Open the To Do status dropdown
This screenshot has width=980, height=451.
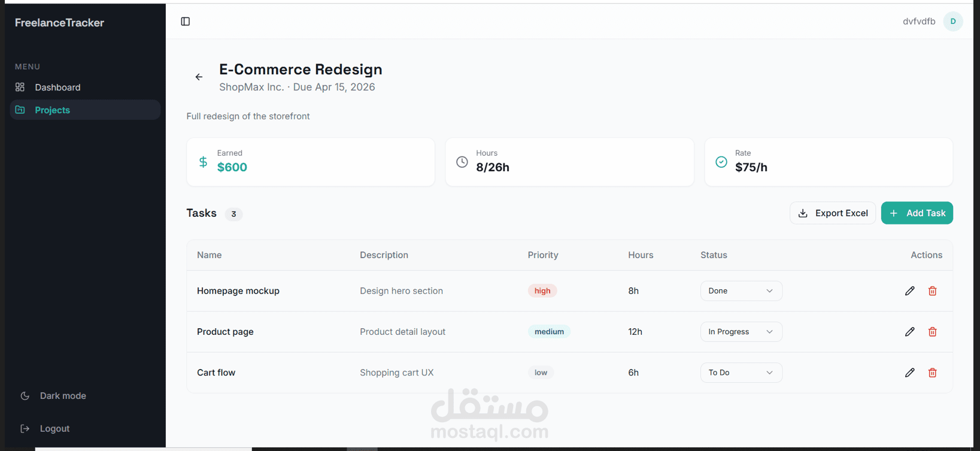coord(741,373)
